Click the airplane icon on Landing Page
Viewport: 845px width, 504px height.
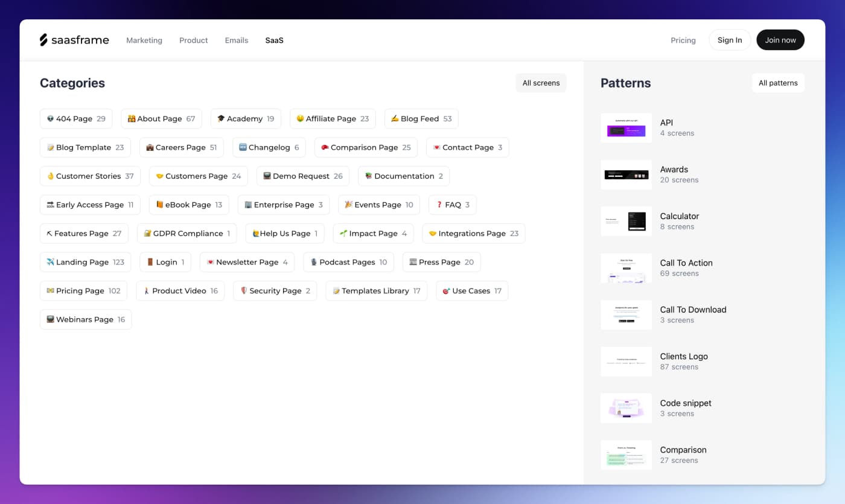click(50, 263)
